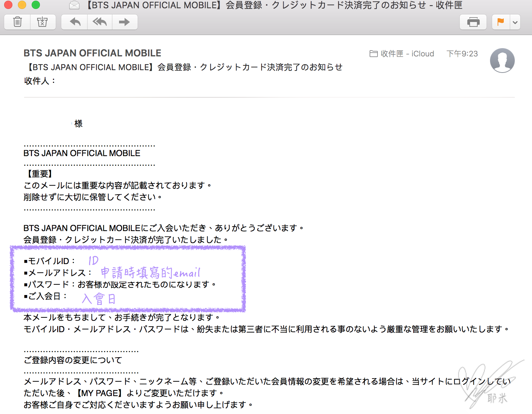The width and height of the screenshot is (532, 414).
Task: Reply to the sender
Action: coord(75,22)
